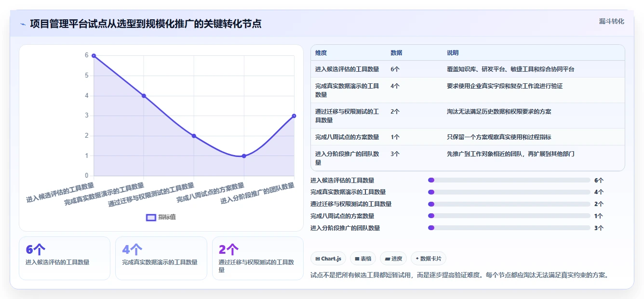Click the progress bar for 完成真实数据演示的工具数量

tap(509, 192)
